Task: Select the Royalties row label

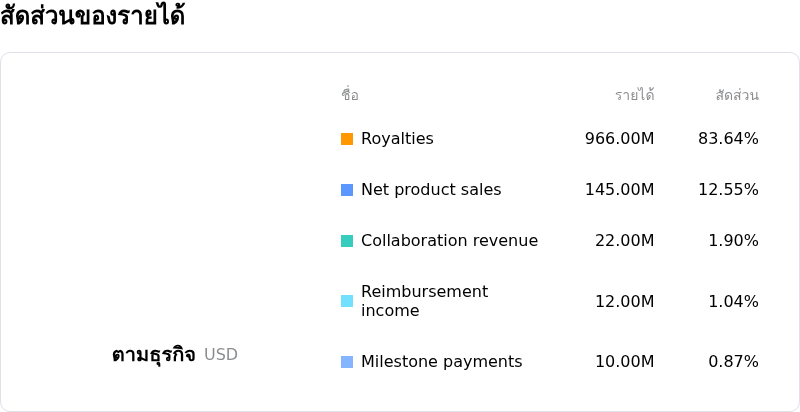Action: pyautogui.click(x=397, y=139)
